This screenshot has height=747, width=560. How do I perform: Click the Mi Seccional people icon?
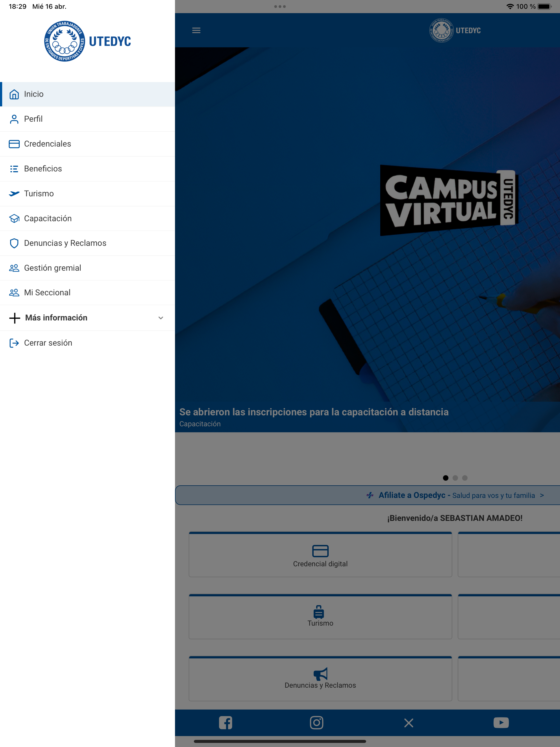click(14, 293)
